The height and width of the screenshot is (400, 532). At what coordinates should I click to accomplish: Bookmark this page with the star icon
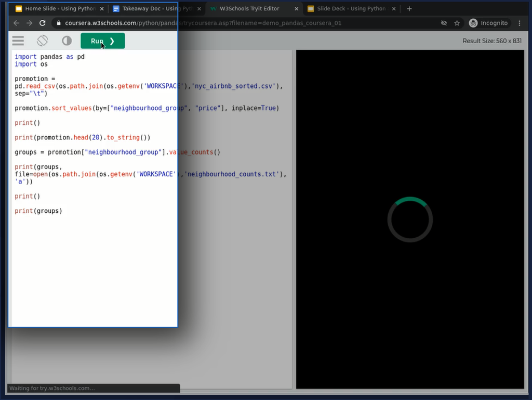457,23
